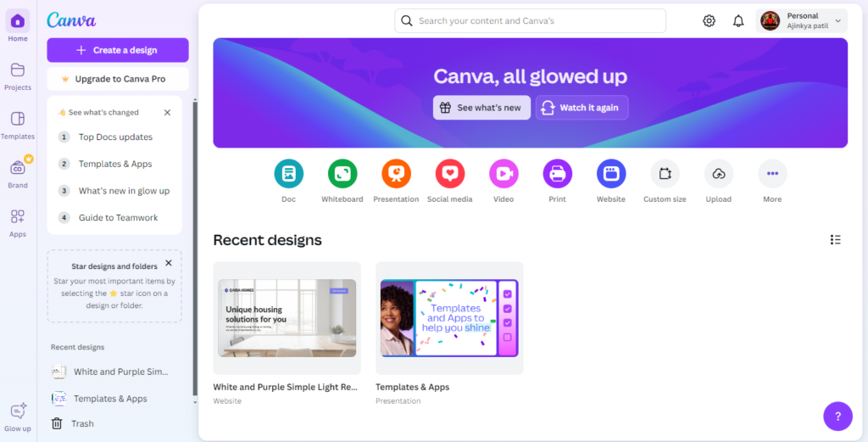Create a new Website

pyautogui.click(x=611, y=174)
